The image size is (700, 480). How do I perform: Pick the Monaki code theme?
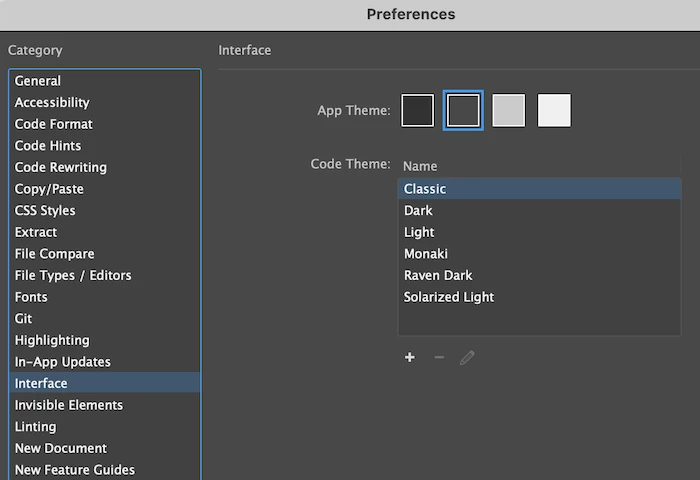pyautogui.click(x=426, y=254)
